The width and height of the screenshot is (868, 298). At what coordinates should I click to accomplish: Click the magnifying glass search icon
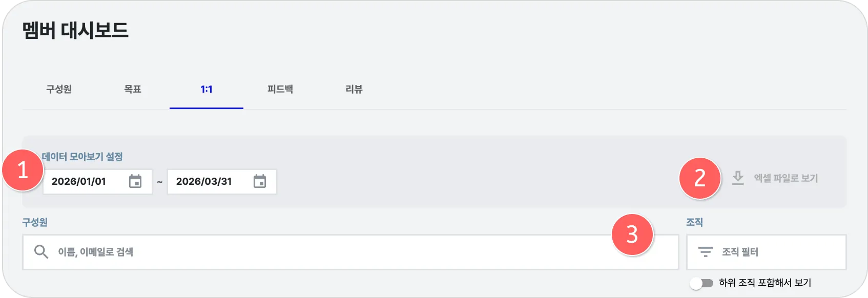pos(41,251)
